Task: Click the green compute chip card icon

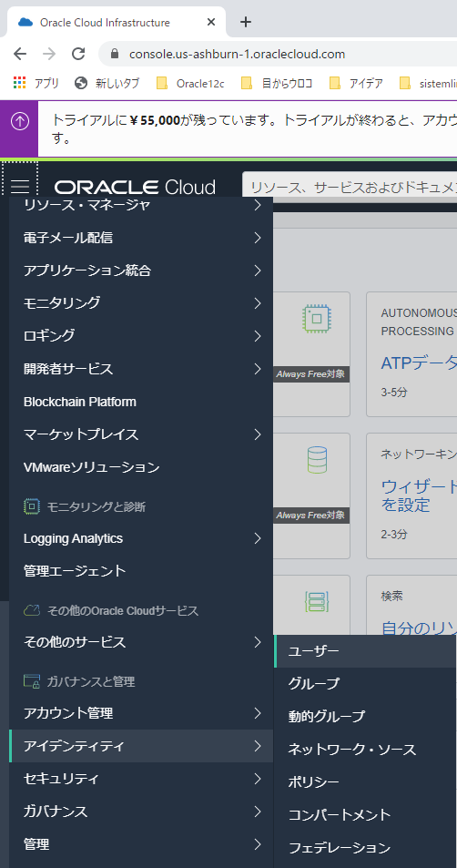Action: [317, 319]
